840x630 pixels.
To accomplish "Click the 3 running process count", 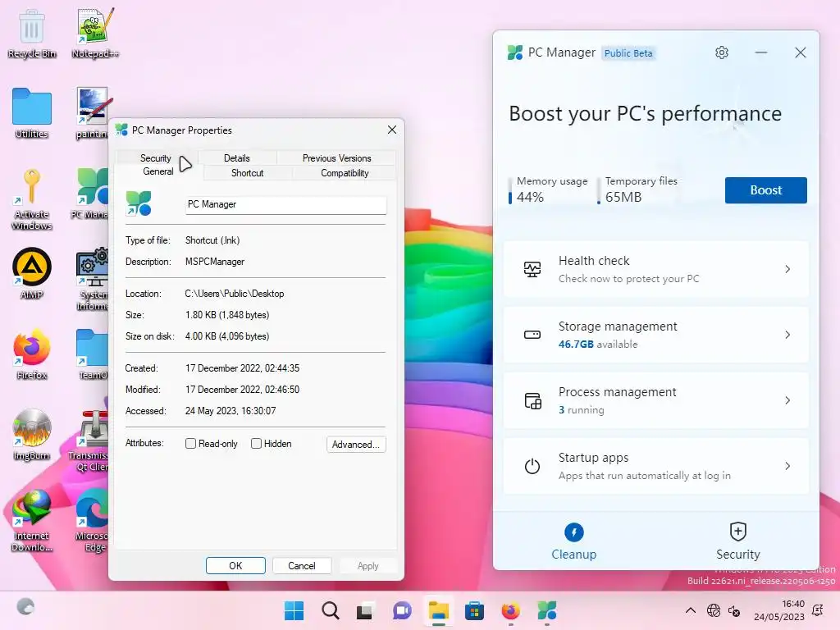I will coord(582,410).
